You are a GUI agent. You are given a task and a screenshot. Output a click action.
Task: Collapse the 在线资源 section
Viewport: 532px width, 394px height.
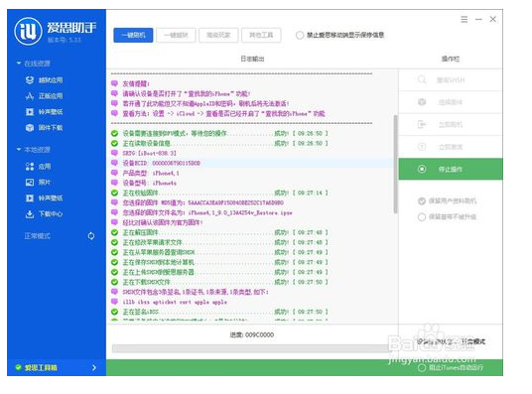coord(19,64)
